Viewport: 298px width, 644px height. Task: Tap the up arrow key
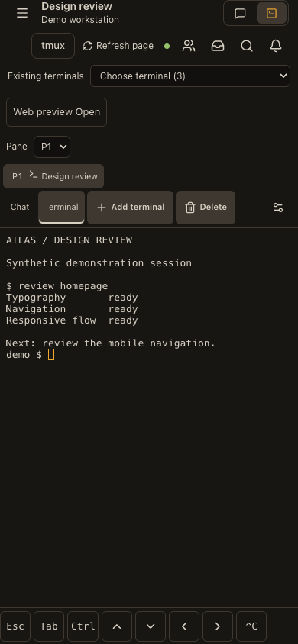tap(117, 626)
